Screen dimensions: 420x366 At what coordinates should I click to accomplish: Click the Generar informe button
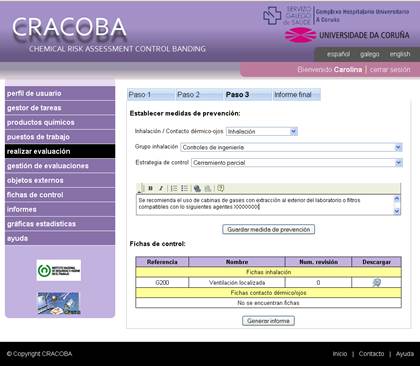(268, 321)
